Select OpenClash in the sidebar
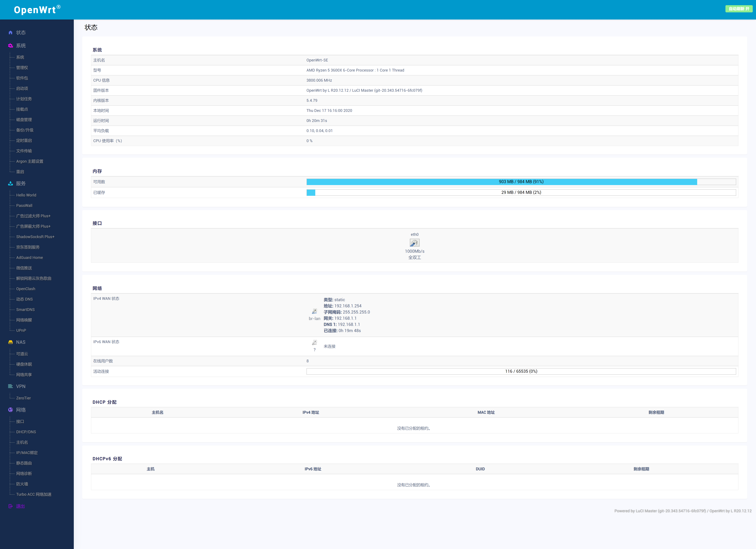Viewport: 756px width, 549px height. [x=26, y=289]
